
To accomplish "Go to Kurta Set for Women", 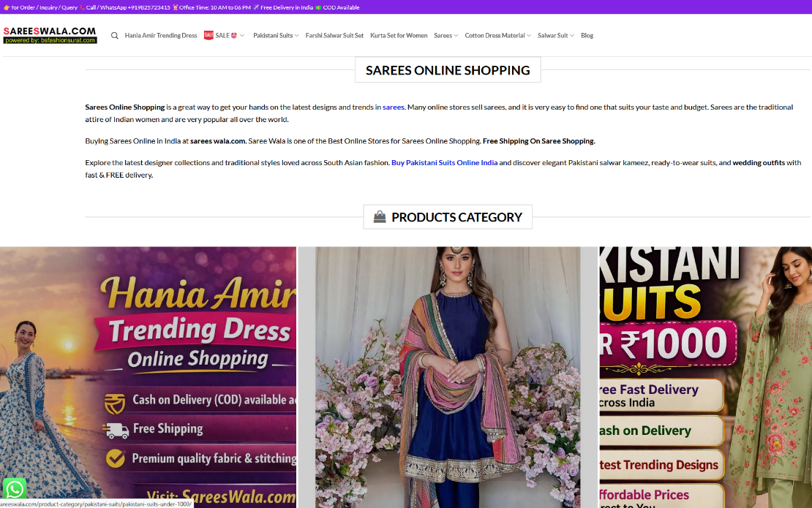I will coord(399,36).
